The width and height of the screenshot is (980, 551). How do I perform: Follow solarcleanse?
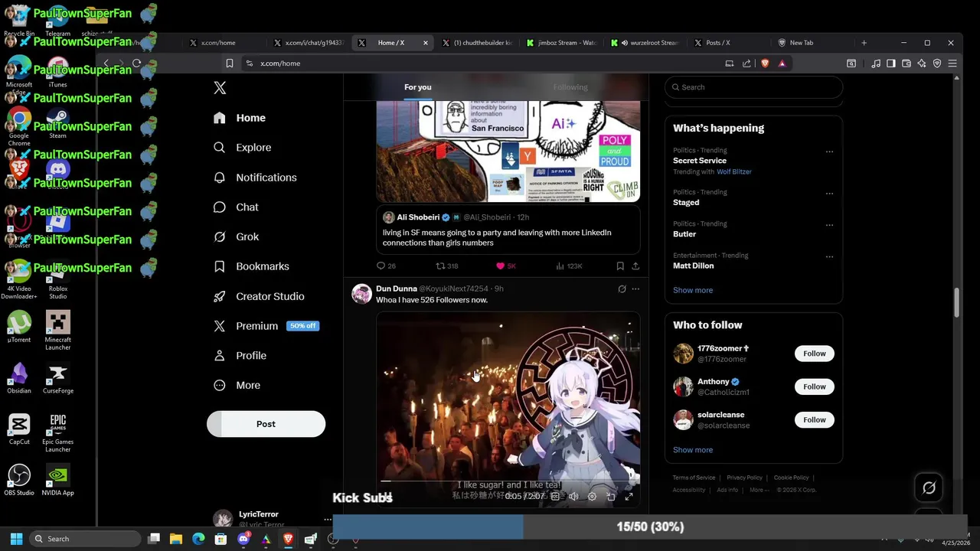tap(815, 419)
